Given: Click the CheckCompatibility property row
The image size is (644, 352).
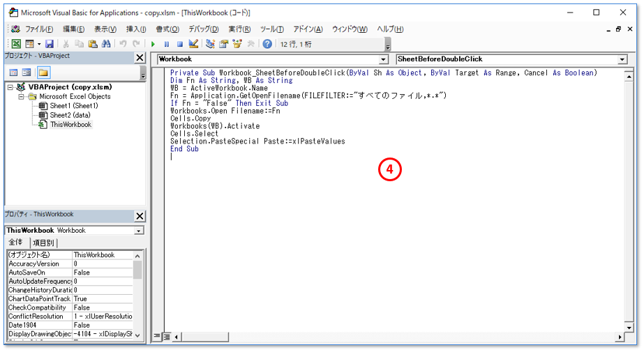Looking at the screenshot, I should click(70, 307).
